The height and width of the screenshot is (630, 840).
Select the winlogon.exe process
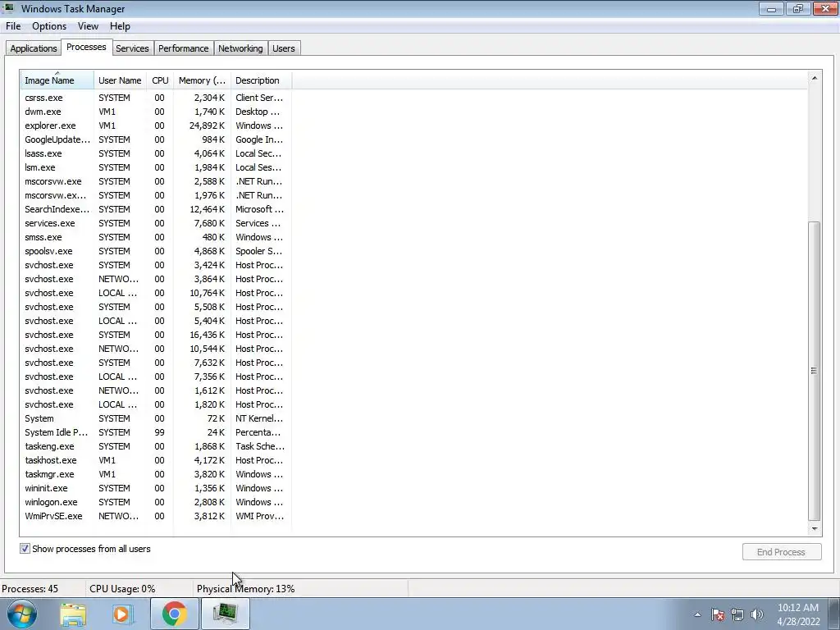155,502
